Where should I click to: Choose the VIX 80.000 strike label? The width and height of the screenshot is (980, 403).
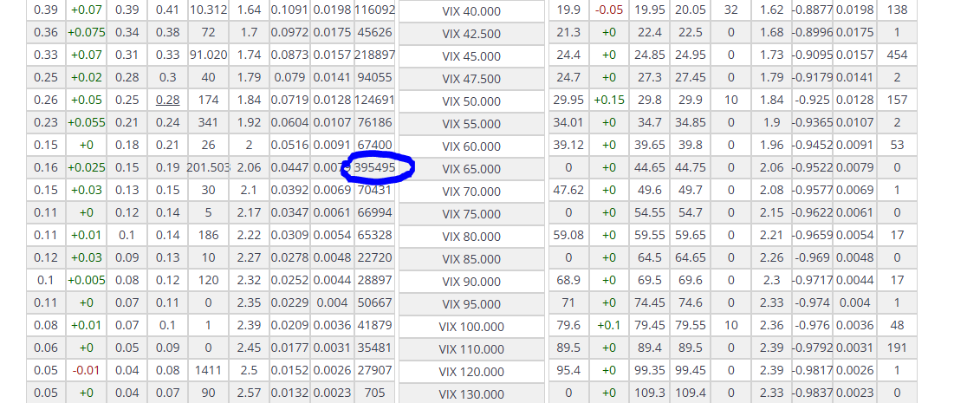[x=471, y=237]
